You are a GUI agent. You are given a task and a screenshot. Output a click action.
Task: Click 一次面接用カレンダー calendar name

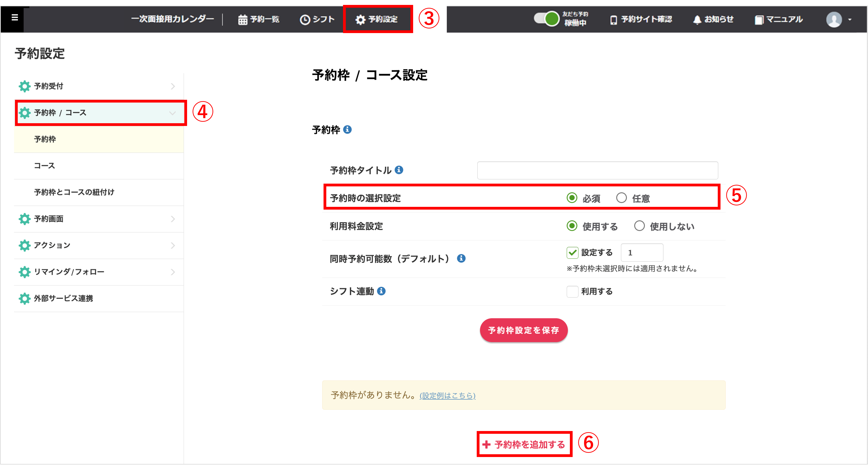[172, 19]
